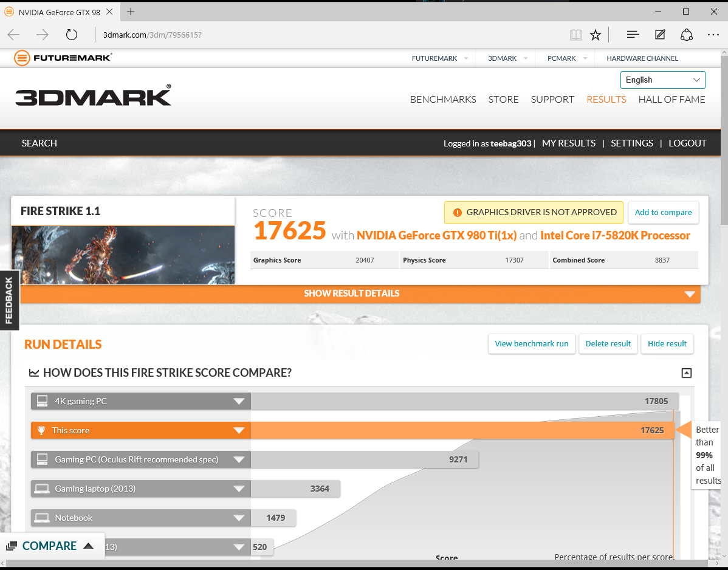Click the username teebag303

(510, 143)
